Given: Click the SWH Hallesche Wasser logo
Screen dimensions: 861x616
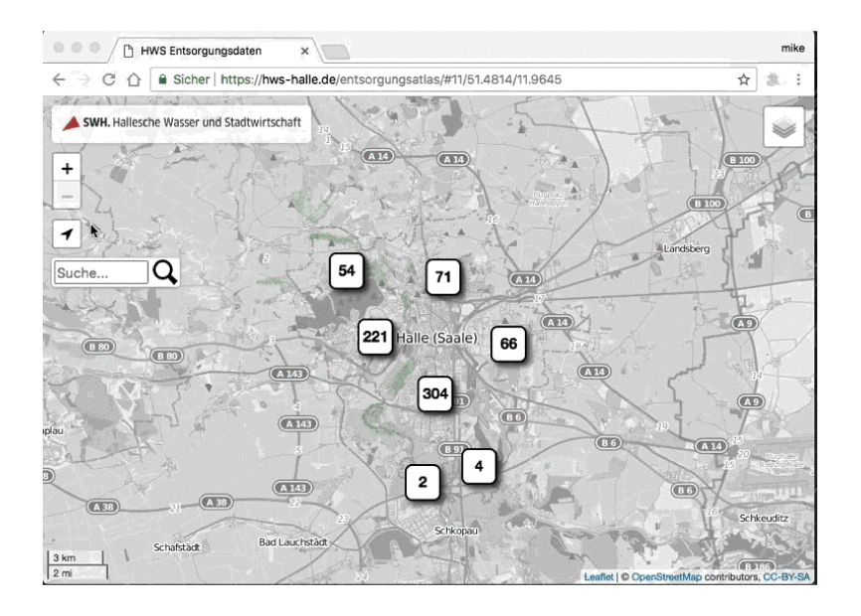Looking at the screenshot, I should pyautogui.click(x=181, y=123).
